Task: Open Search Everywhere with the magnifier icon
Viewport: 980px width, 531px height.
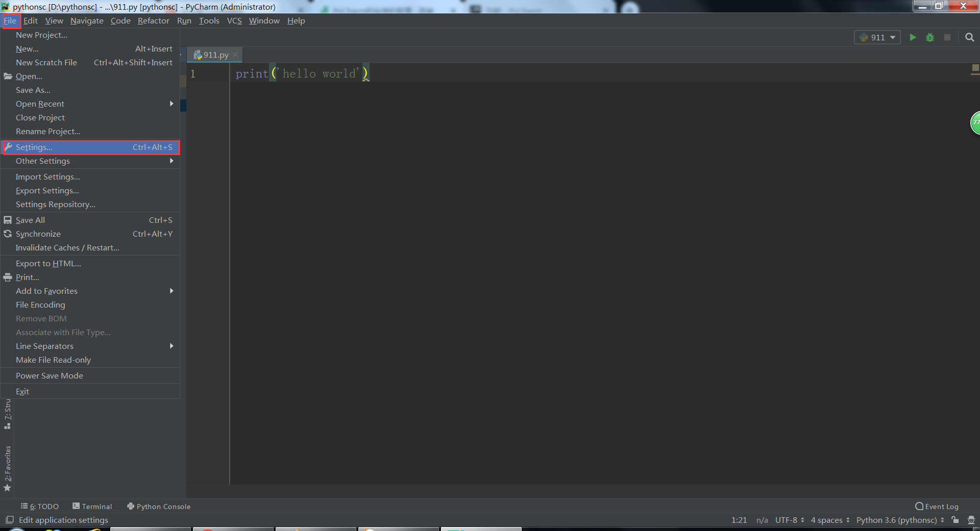Action: tap(969, 37)
